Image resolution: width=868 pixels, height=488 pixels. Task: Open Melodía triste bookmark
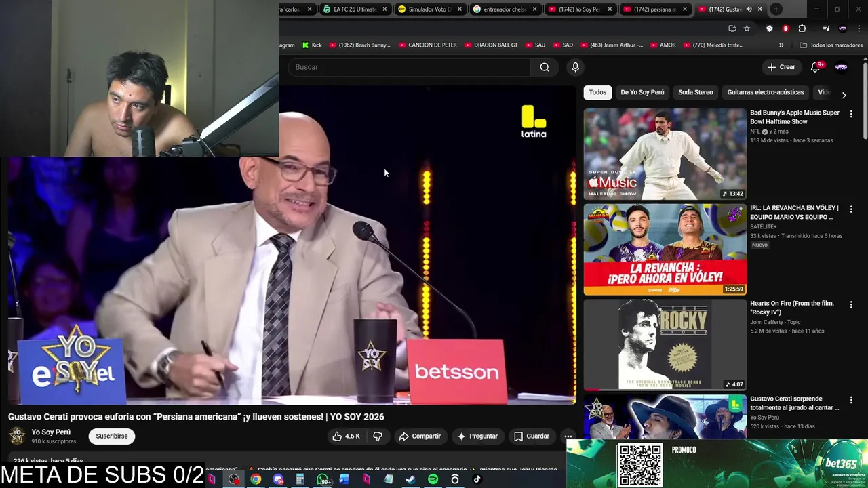(x=713, y=45)
